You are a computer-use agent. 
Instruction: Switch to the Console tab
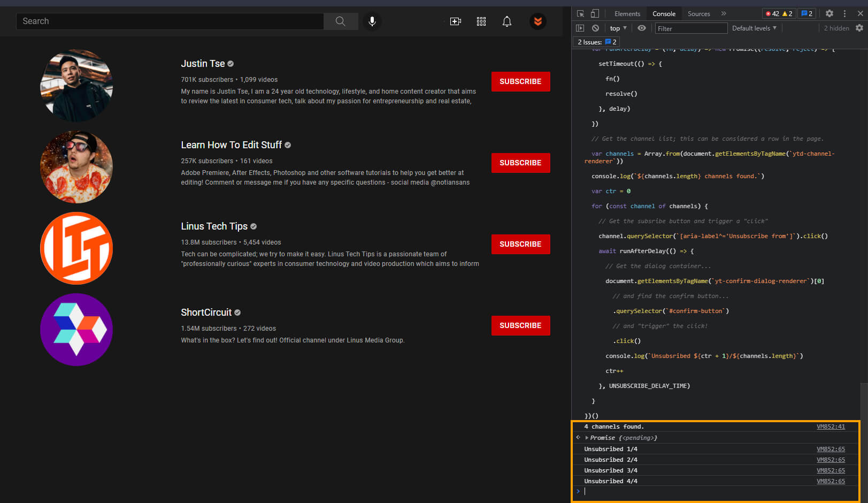664,13
